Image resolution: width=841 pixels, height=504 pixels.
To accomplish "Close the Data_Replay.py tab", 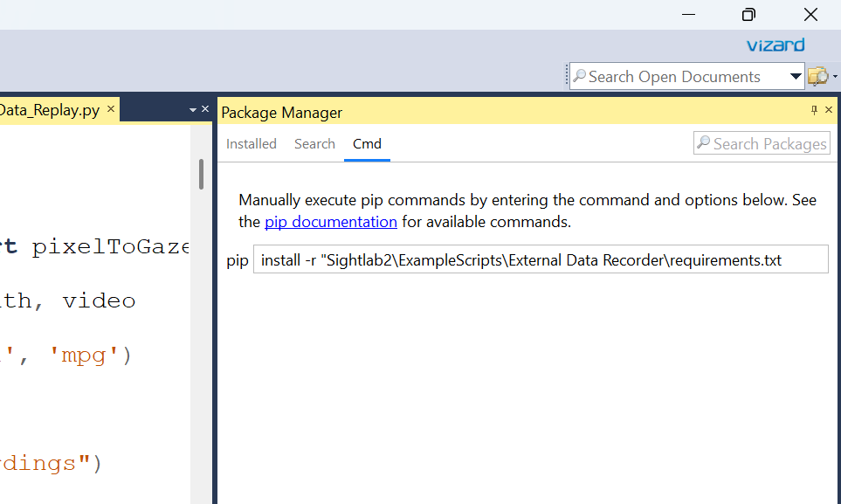I will 111,108.
